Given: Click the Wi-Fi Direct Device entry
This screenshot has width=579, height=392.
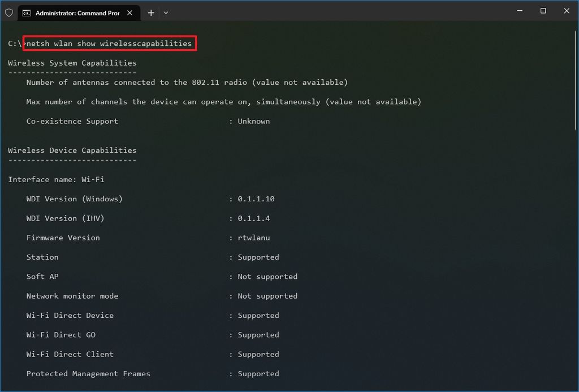Looking at the screenshot, I should (x=70, y=315).
